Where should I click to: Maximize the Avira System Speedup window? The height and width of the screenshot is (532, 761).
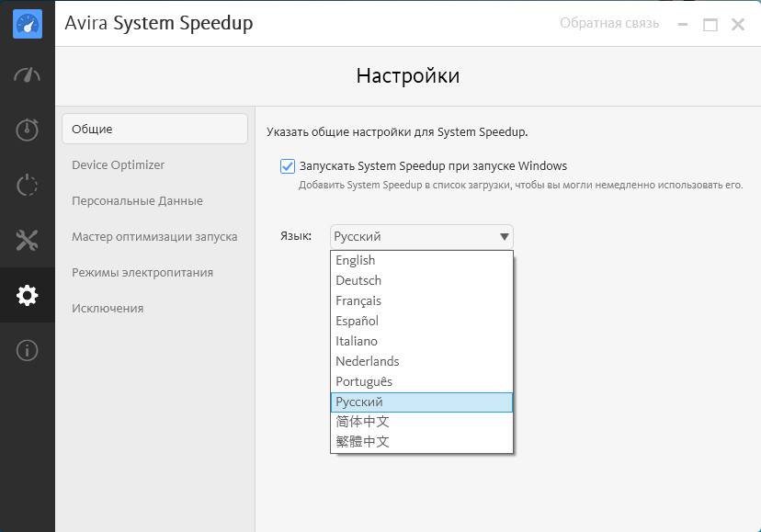coord(710,24)
